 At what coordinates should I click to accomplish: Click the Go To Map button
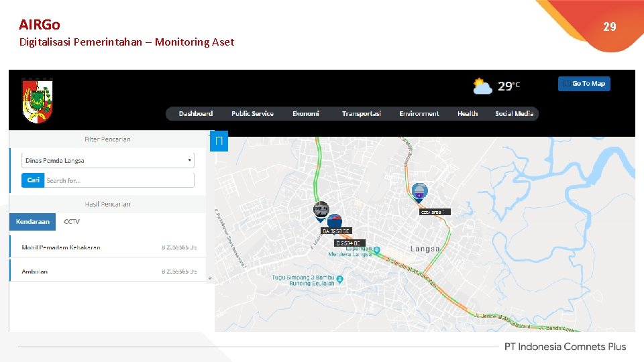pos(584,84)
